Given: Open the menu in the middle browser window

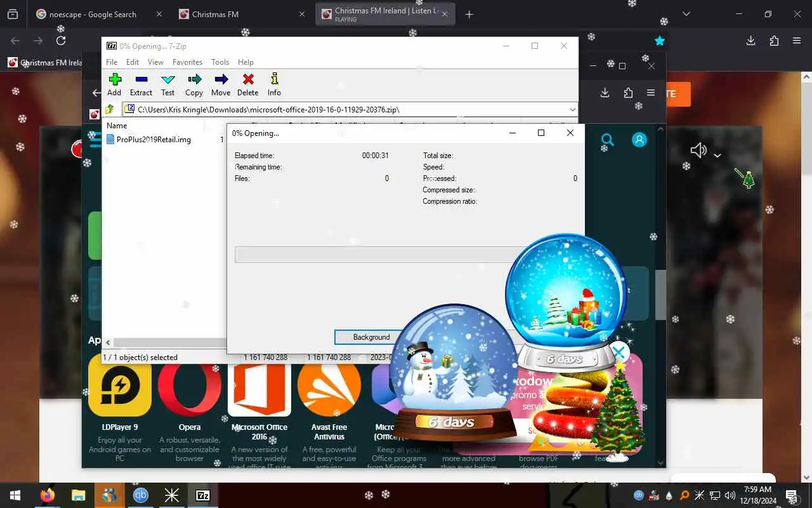Looking at the screenshot, I should pos(651,93).
